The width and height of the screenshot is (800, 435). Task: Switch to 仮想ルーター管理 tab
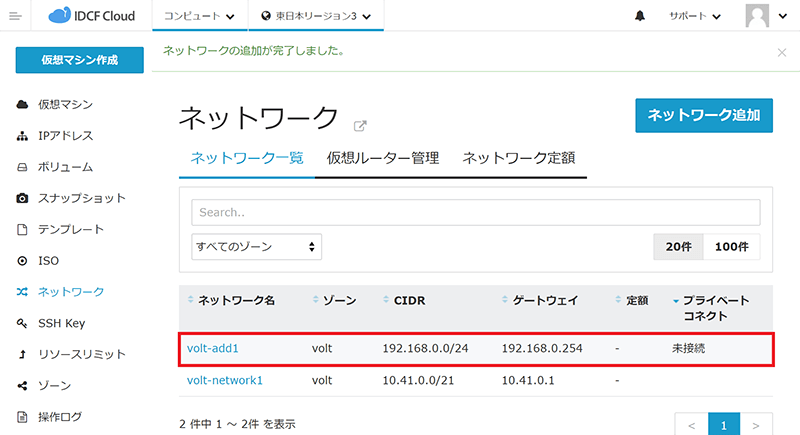[x=382, y=158]
